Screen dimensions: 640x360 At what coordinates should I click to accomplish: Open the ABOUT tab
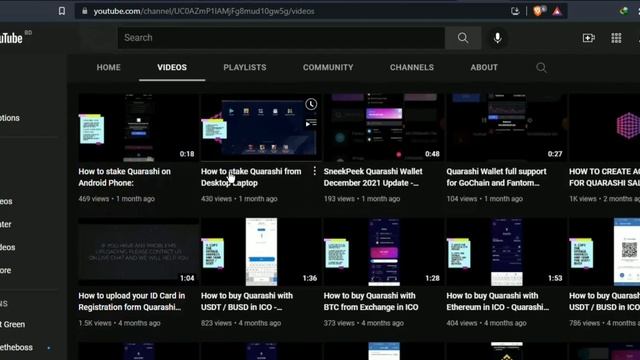[484, 67]
